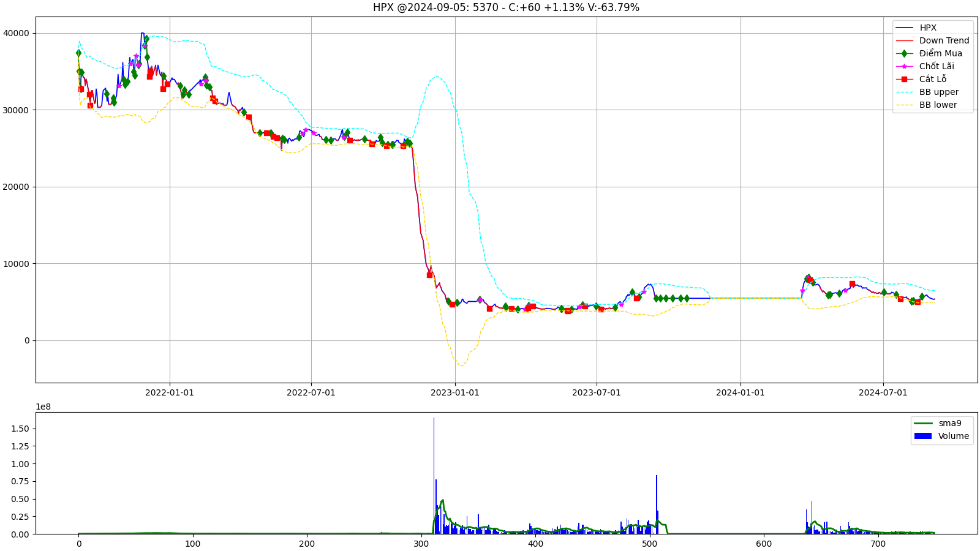Click the 2023-07-01 date tick label
The image size is (980, 551).
597,392
